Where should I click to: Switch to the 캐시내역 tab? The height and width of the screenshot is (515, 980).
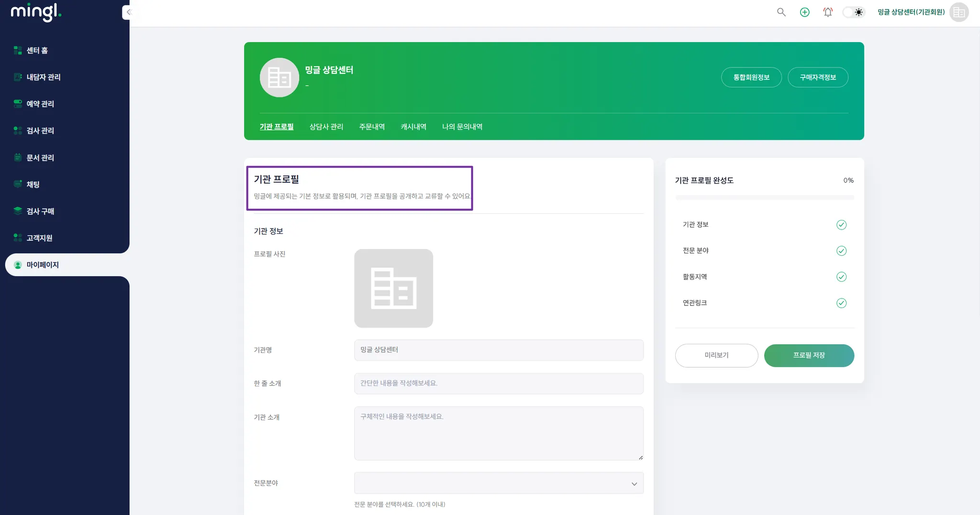click(413, 127)
